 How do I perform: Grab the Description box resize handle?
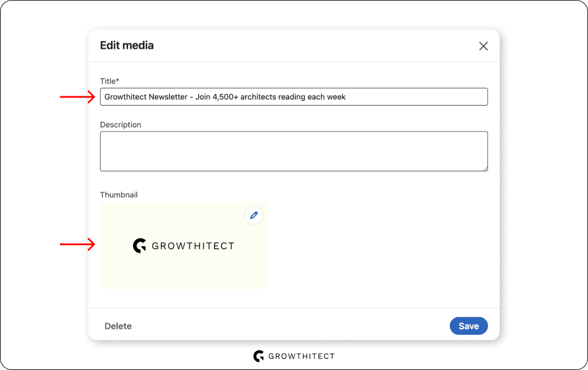point(485,169)
